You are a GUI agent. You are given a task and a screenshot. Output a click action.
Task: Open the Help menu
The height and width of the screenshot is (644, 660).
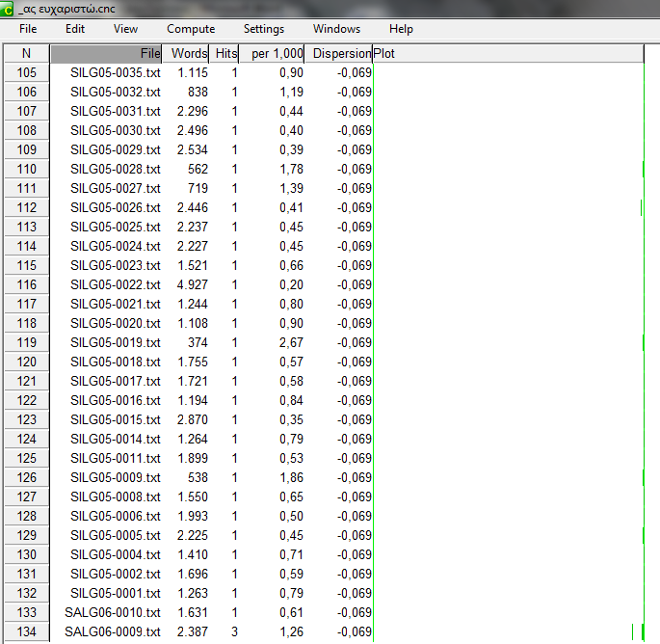point(401,29)
